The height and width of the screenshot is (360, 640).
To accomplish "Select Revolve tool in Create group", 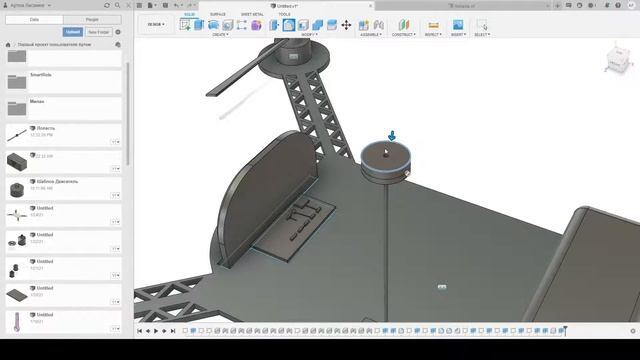I will tap(213, 25).
